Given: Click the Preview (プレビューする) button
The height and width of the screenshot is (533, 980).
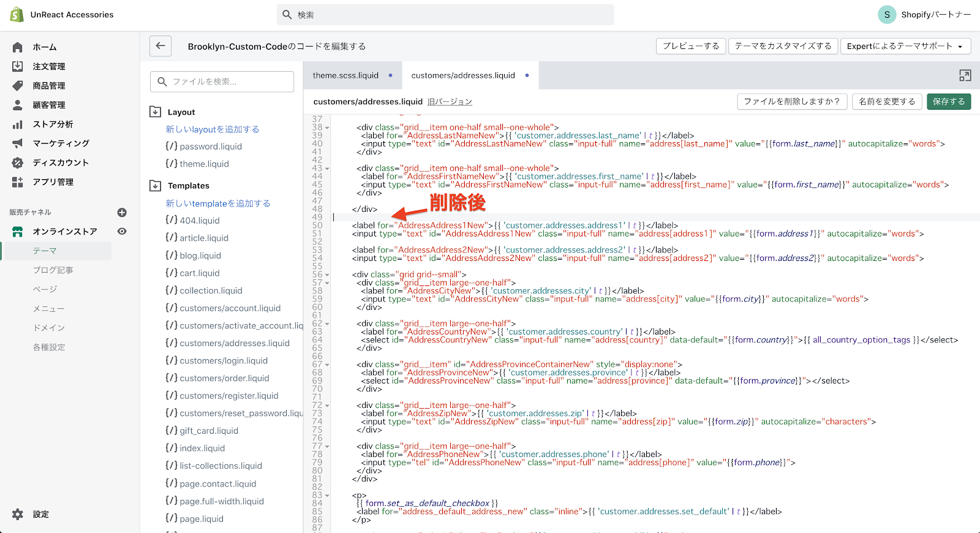Looking at the screenshot, I should [690, 46].
